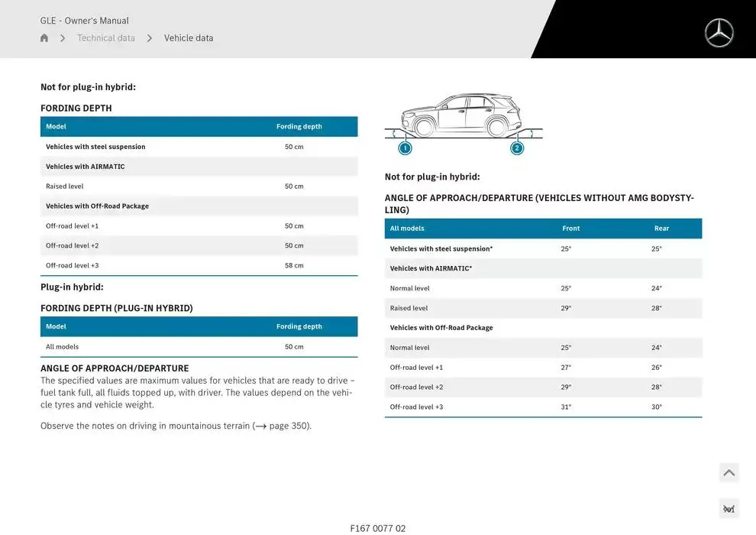Image resolution: width=756 pixels, height=535 pixels.
Task: Click the home icon in breadcrumb
Action: tap(44, 37)
